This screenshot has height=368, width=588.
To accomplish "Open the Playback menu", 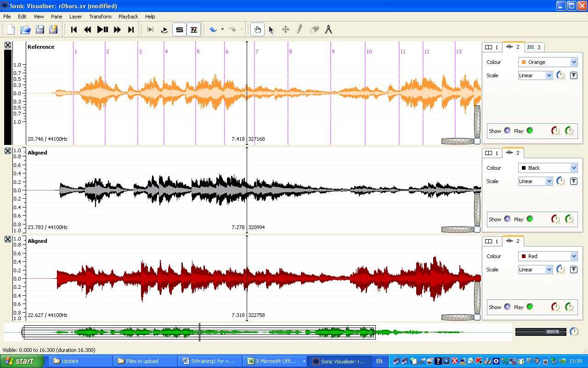I will (x=128, y=17).
